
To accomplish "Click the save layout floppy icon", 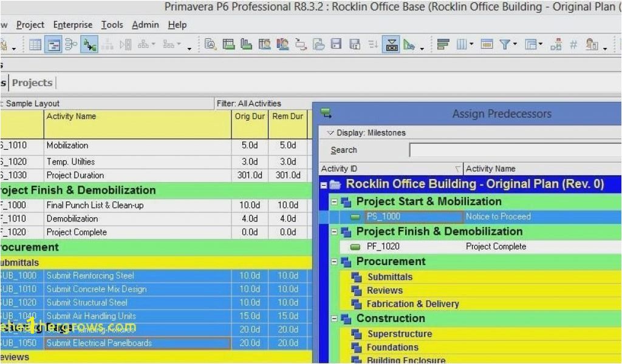I will tap(336, 44).
